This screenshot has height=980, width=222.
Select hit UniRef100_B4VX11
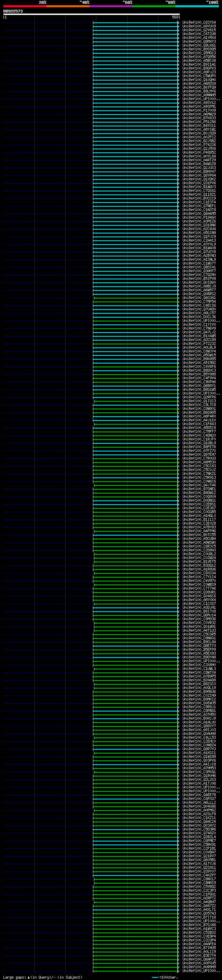(199, 125)
